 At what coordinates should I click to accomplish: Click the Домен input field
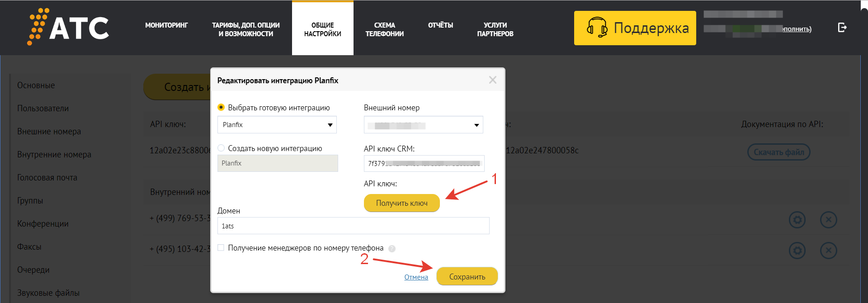coord(354,226)
